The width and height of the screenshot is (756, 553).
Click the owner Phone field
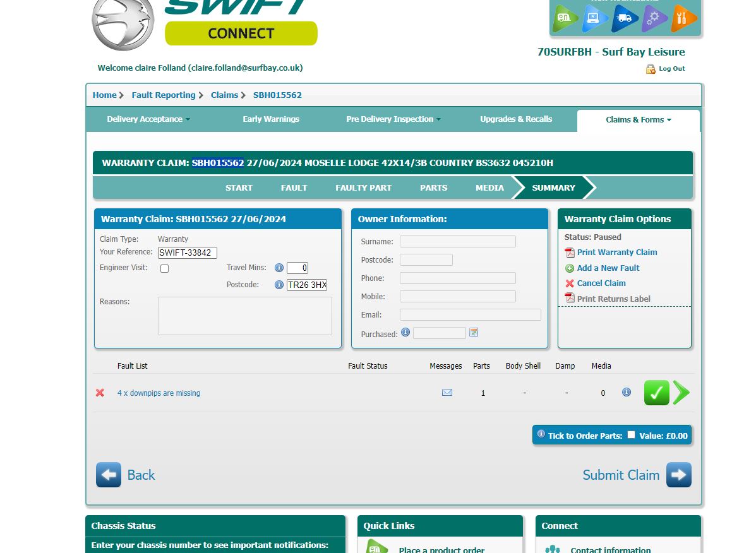pos(457,278)
